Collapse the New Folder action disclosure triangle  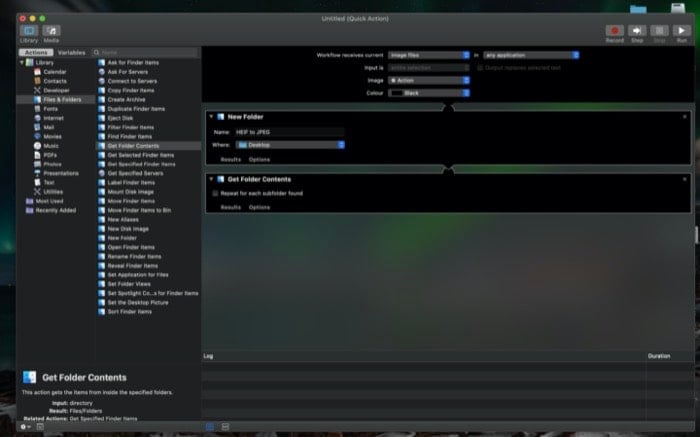click(211, 117)
